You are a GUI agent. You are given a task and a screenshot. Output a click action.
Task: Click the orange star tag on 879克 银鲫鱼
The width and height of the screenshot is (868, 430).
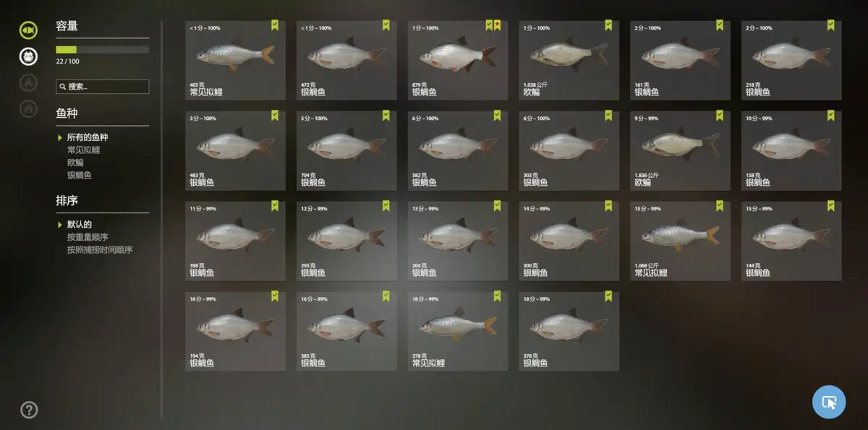pyautogui.click(x=498, y=25)
